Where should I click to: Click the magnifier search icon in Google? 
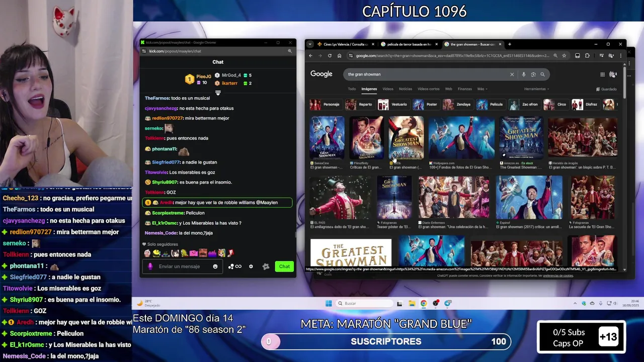(542, 74)
